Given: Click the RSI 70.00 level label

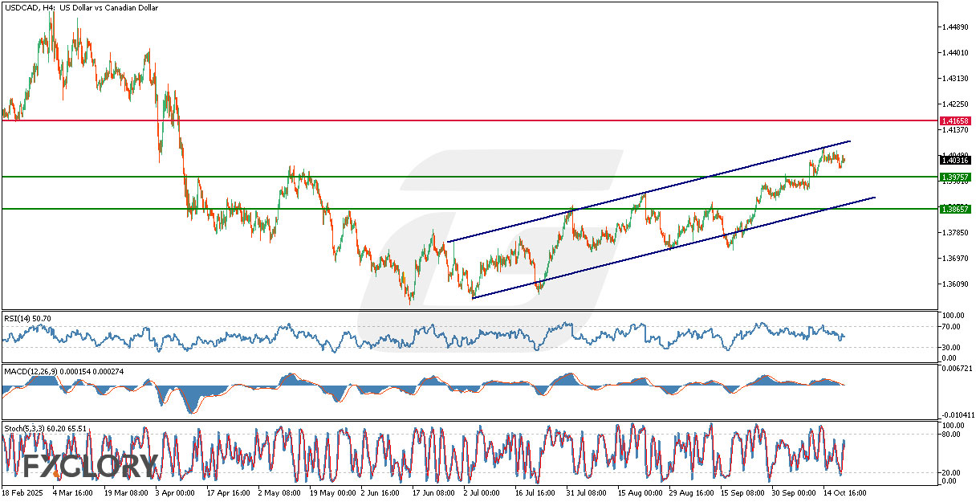Looking at the screenshot, I should 950,327.
